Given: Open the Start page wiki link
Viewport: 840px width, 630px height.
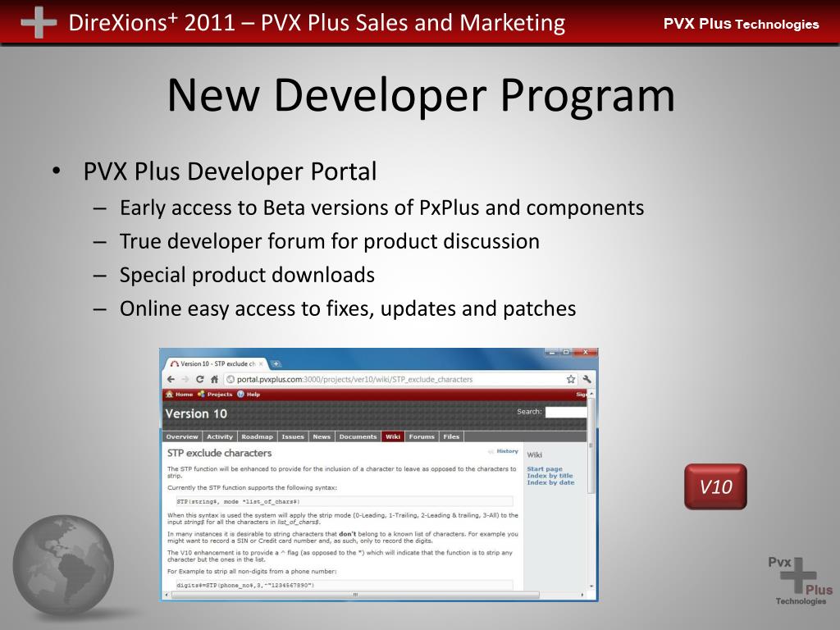Looking at the screenshot, I should tap(545, 468).
